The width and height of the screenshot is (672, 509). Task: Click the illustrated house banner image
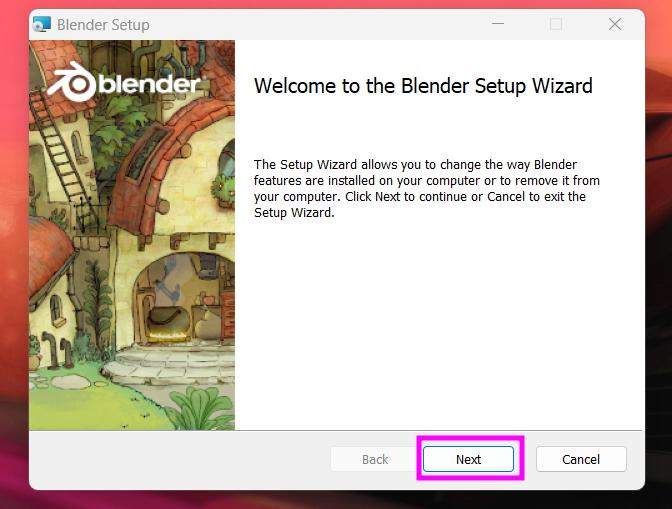(132, 235)
